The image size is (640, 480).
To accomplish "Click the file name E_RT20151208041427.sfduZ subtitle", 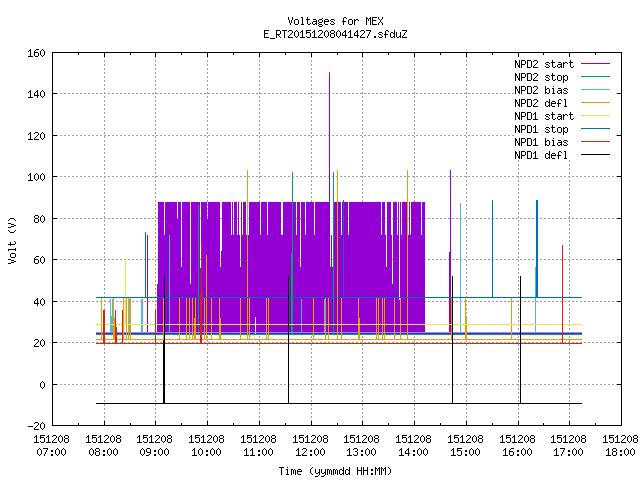I will [335, 34].
